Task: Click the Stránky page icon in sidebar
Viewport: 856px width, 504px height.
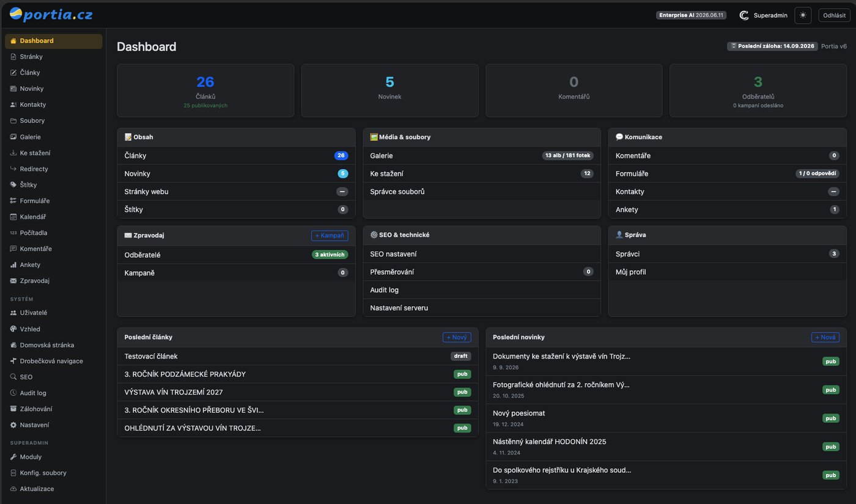Action: tap(13, 57)
